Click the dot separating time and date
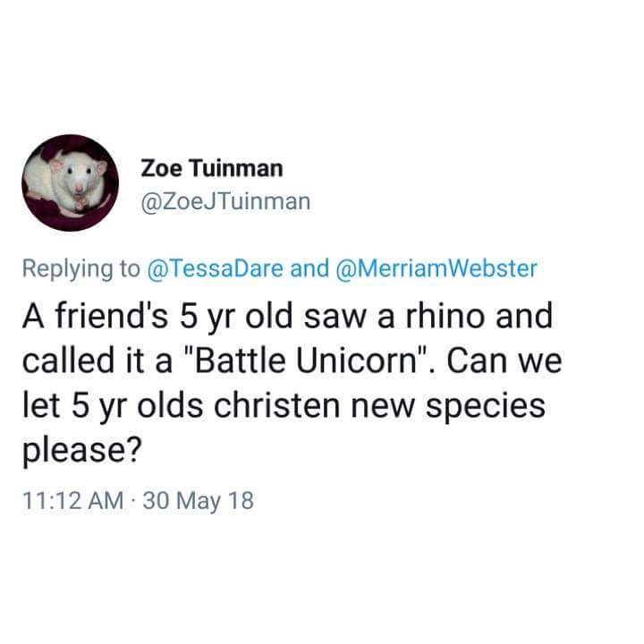The width and height of the screenshot is (644, 644). click(133, 501)
